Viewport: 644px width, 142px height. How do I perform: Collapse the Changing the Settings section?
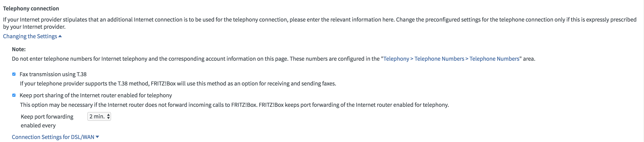point(30,36)
